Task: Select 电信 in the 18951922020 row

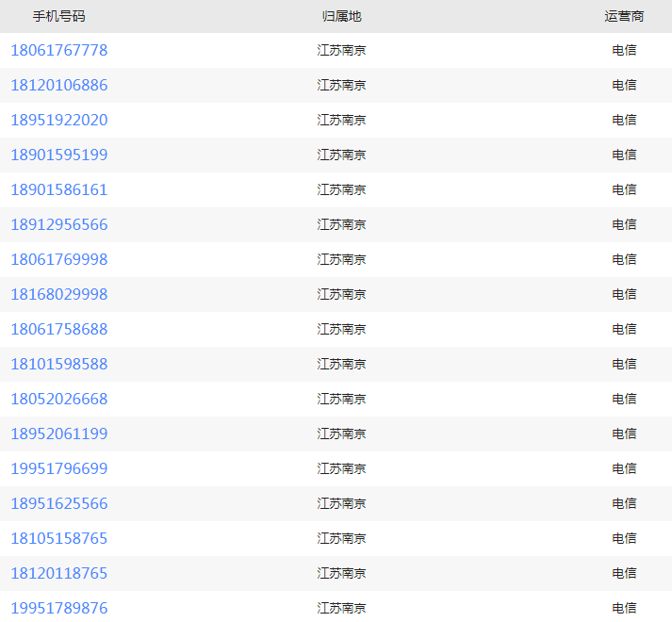Action: click(624, 120)
